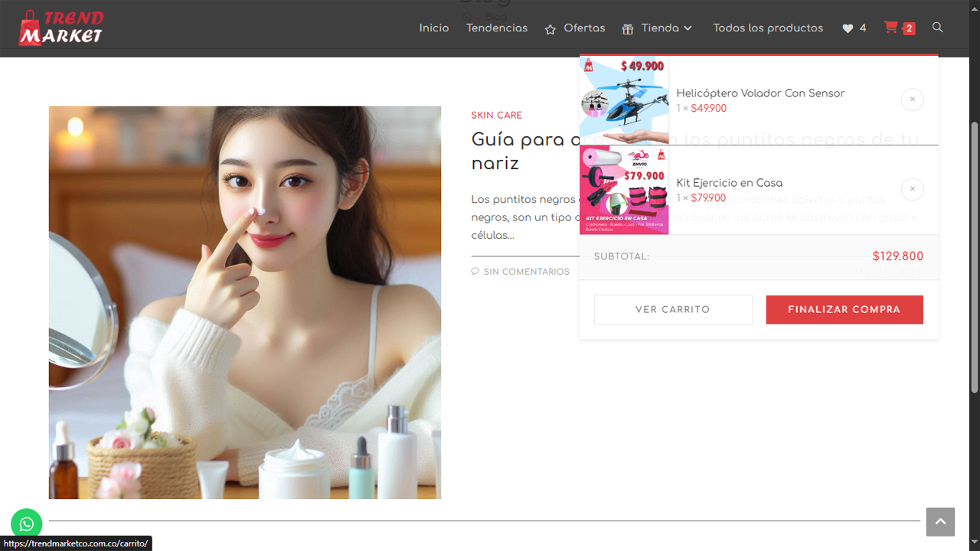This screenshot has width=980, height=551.
Task: Open the search magnifier icon
Action: 937,28
